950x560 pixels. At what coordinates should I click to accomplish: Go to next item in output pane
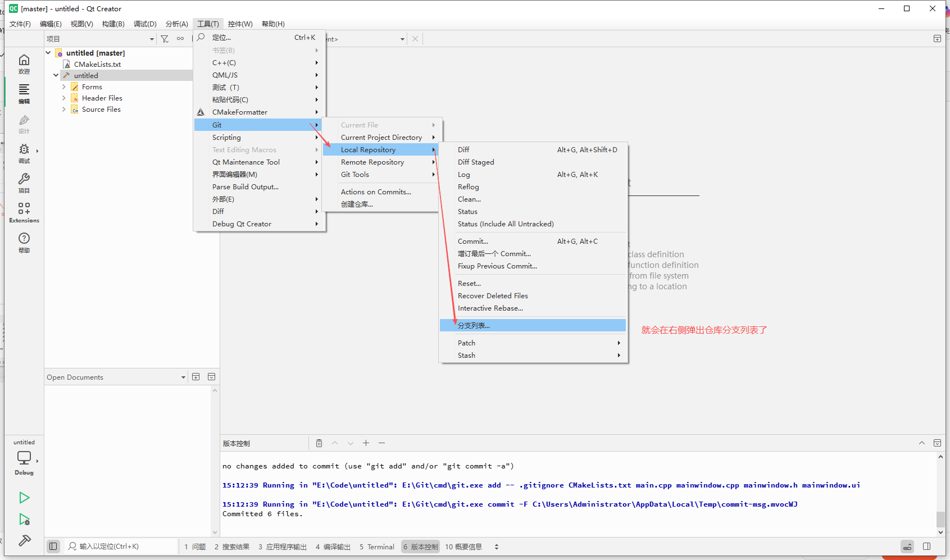(351, 443)
